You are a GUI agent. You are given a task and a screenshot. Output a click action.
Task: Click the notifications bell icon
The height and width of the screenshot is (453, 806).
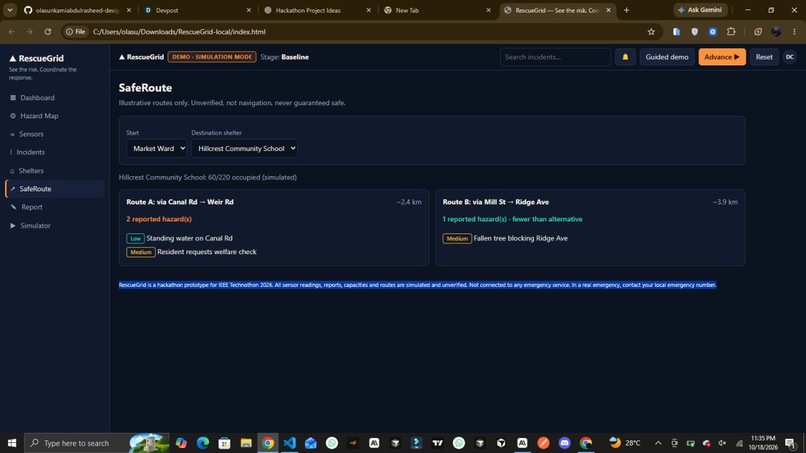(625, 57)
